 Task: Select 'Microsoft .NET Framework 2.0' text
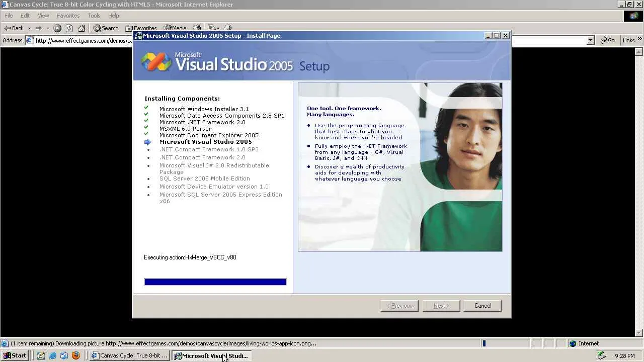point(202,122)
